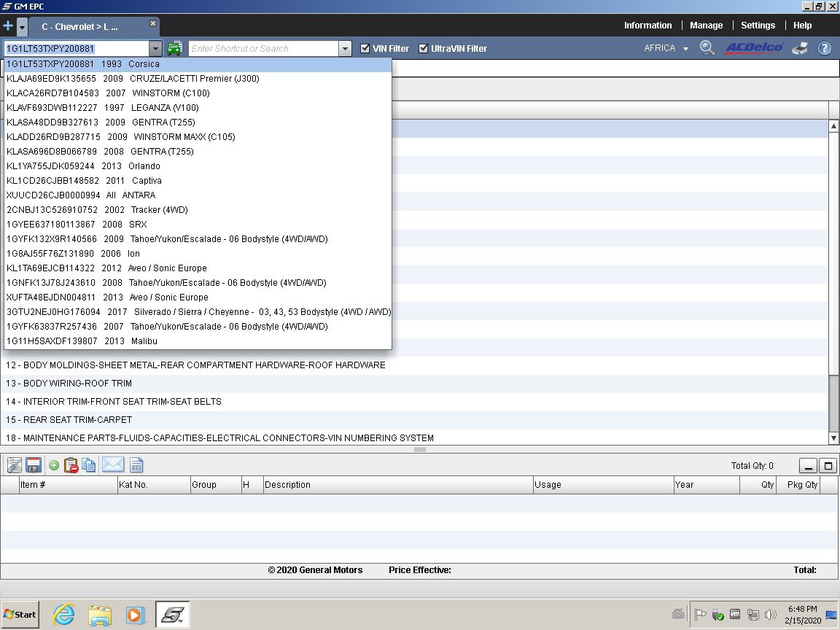Open help via the question mark icon

[x=824, y=48]
